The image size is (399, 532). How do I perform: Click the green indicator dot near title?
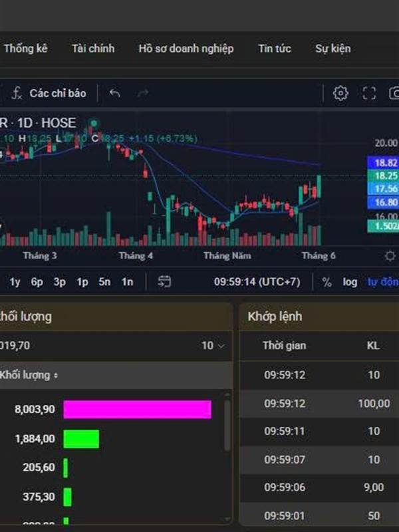coord(94,123)
